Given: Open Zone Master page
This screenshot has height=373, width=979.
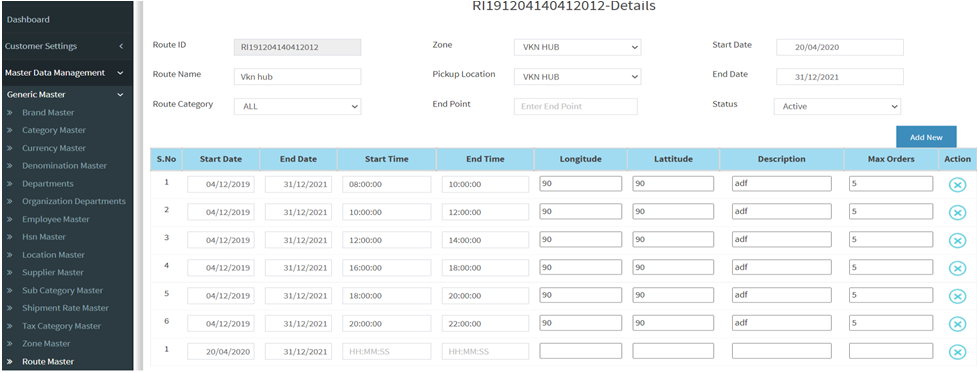Looking at the screenshot, I should click(x=46, y=344).
